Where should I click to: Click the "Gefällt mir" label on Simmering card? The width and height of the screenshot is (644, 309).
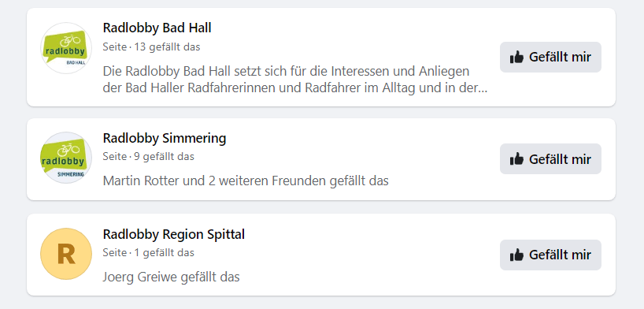click(560, 159)
